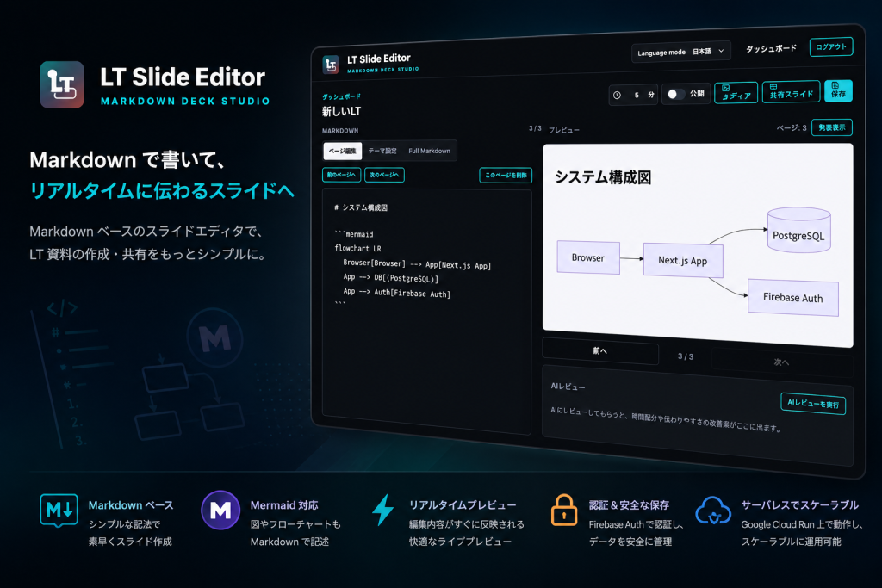
Task: Start 発表表示 presentation mode
Action: pyautogui.click(x=831, y=127)
